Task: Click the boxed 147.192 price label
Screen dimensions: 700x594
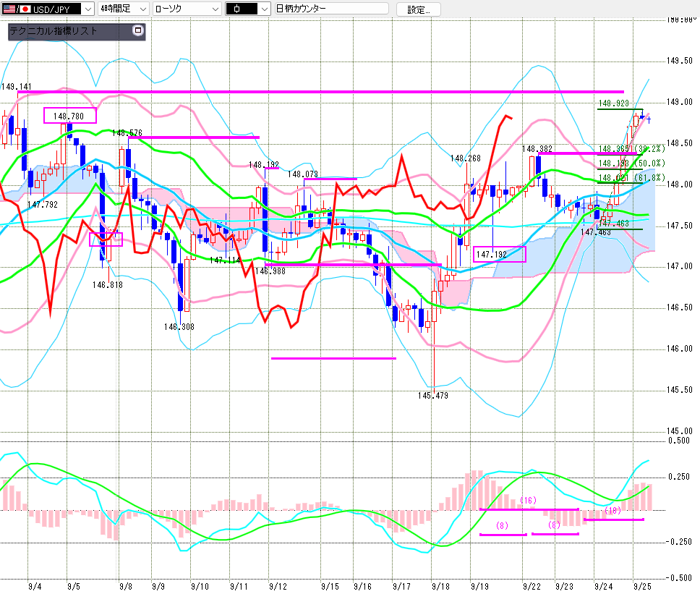Action: pyautogui.click(x=500, y=255)
